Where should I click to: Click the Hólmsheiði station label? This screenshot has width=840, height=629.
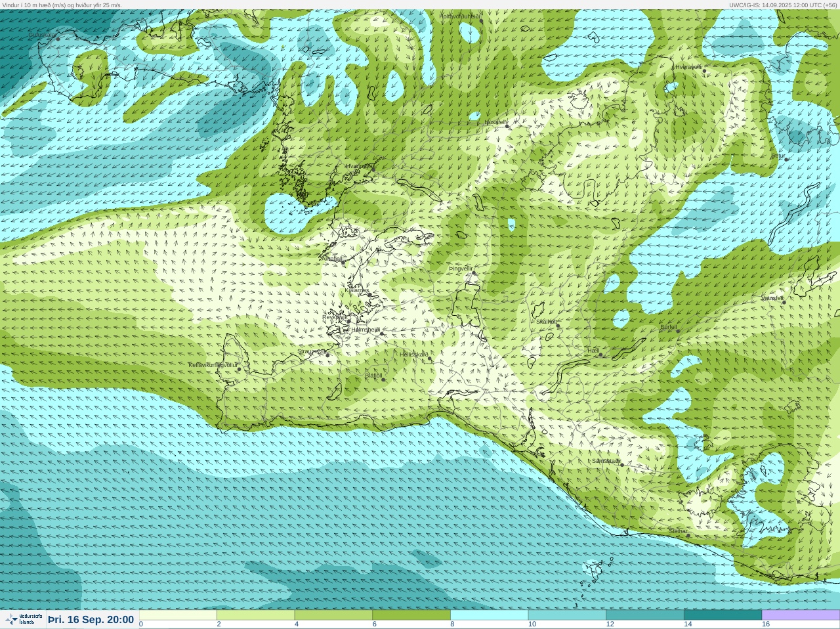pyautogui.click(x=366, y=330)
